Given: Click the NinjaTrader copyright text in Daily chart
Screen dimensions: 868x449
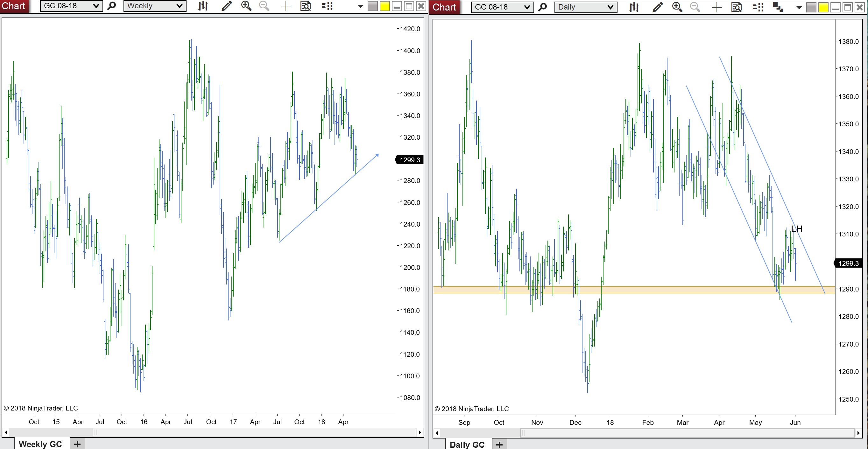Looking at the screenshot, I should (x=472, y=409).
